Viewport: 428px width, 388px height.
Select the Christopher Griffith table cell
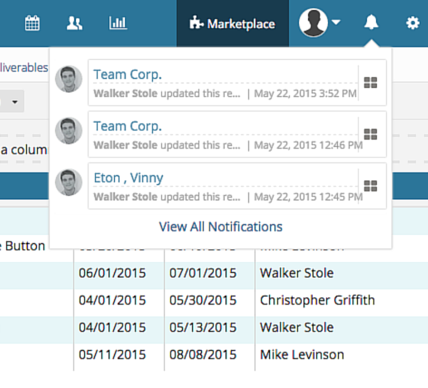[317, 300]
